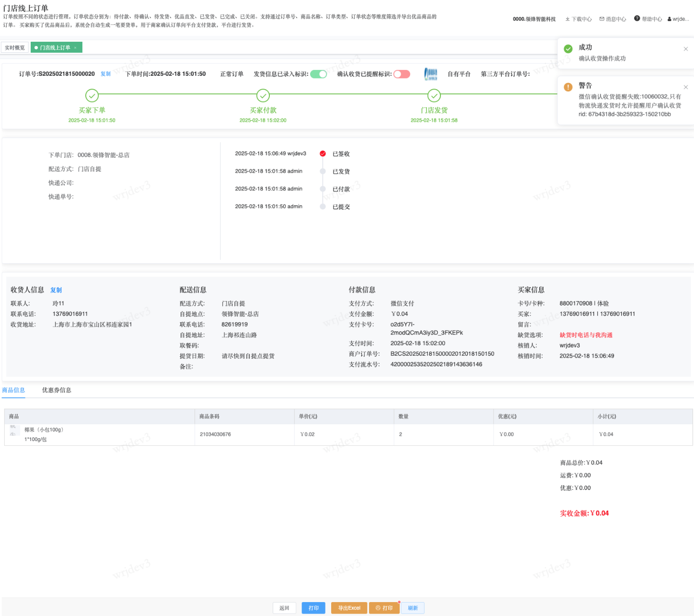
Task: Dismiss the 警告 warning notification
Action: (x=686, y=87)
